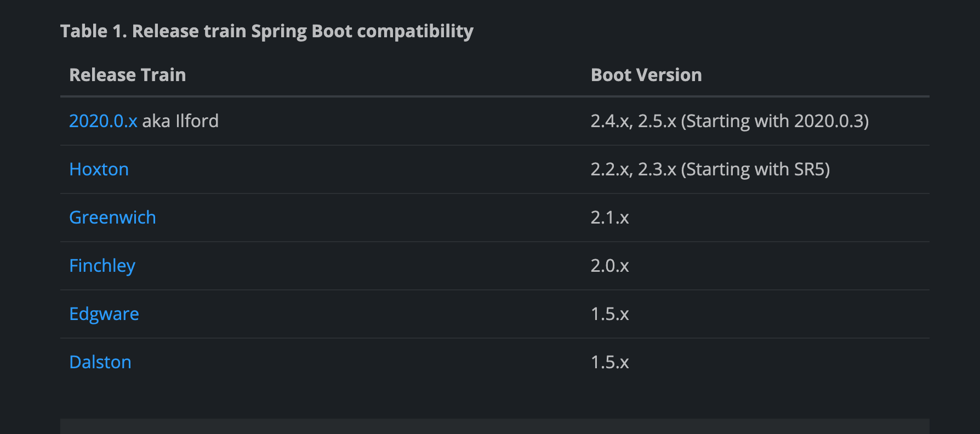The image size is (980, 434).
Task: Click the 'Table 1.' caption label
Action: pos(93,31)
